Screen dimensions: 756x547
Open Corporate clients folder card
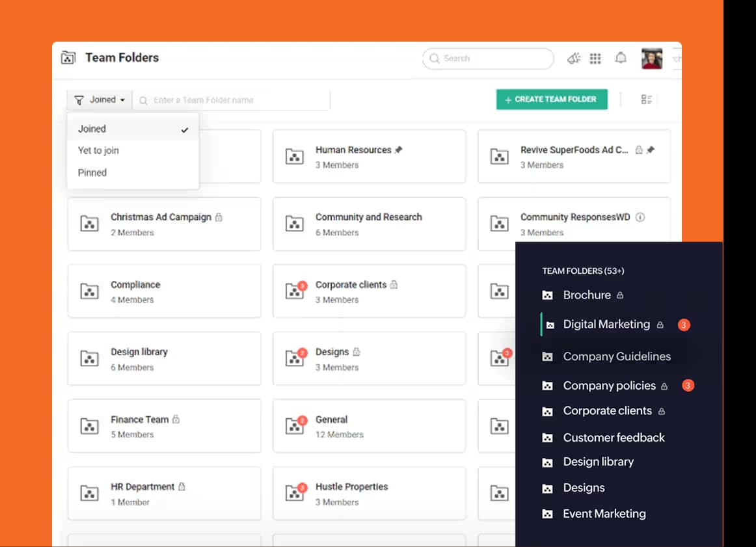click(370, 291)
